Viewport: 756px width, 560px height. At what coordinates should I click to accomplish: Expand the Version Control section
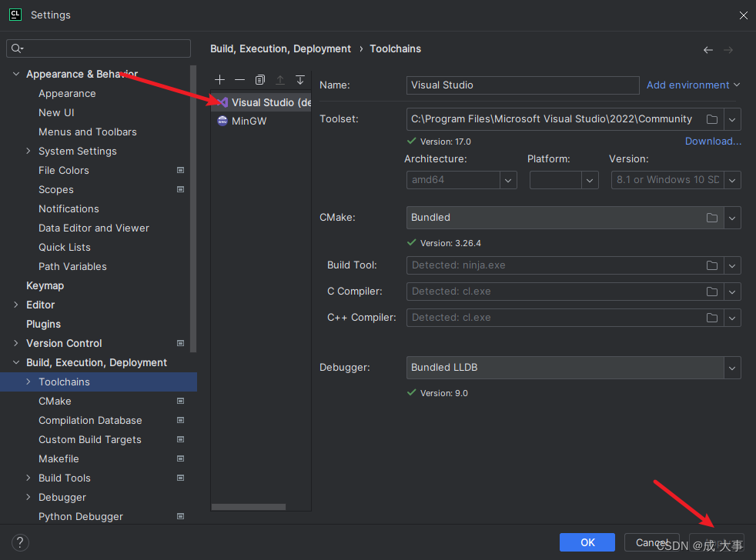16,344
